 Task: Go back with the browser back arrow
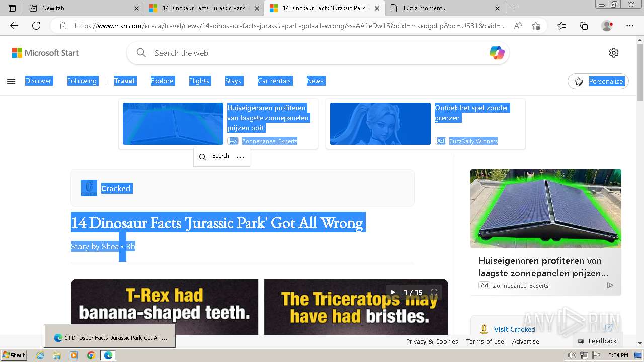14,26
